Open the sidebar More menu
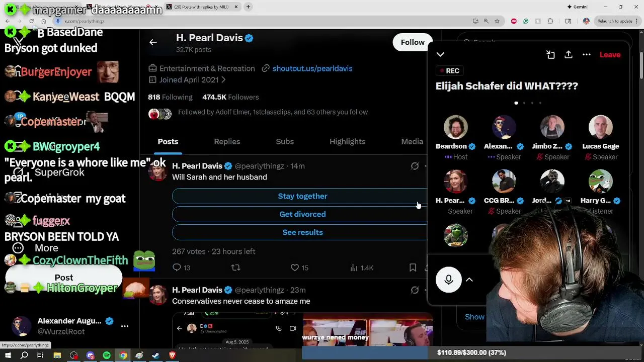Image resolution: width=644 pixels, height=362 pixels. click(x=36, y=248)
